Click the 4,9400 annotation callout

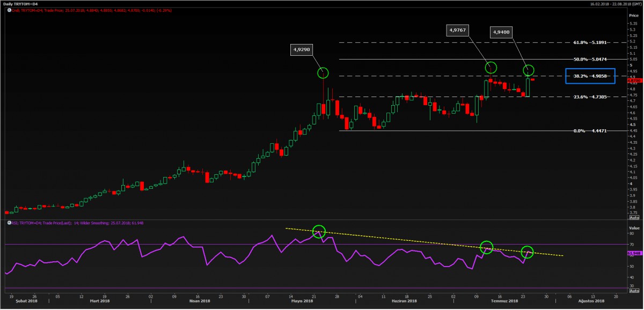pos(501,33)
